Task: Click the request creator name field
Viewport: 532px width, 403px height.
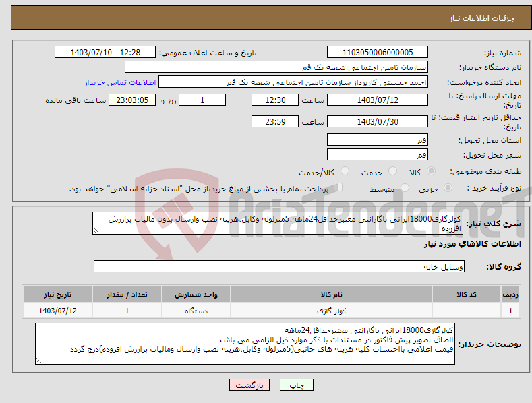Action: (293, 82)
